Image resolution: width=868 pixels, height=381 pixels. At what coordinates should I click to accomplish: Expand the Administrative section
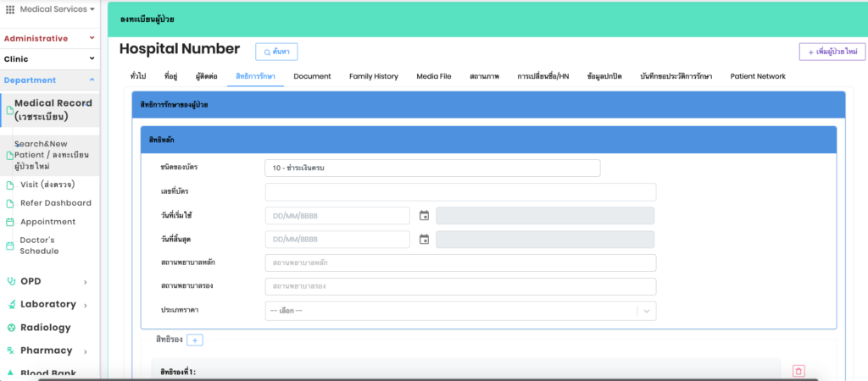tap(92, 39)
